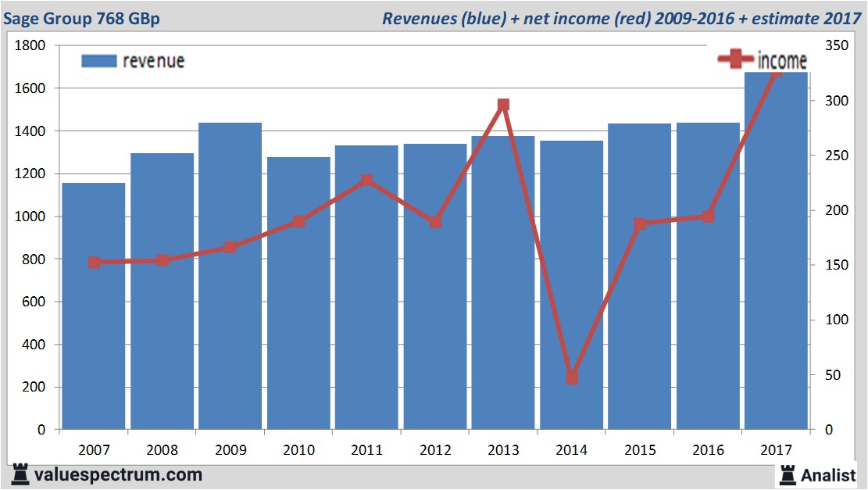Click the 2016 x-axis year label
868x490 pixels.
(709, 449)
